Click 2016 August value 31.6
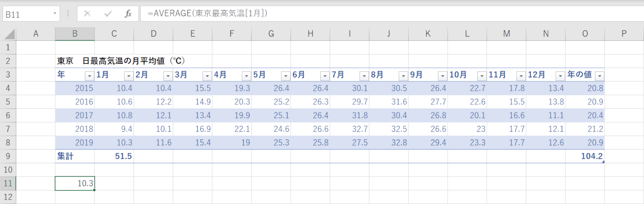The height and width of the screenshot is (204, 644). 389,102
